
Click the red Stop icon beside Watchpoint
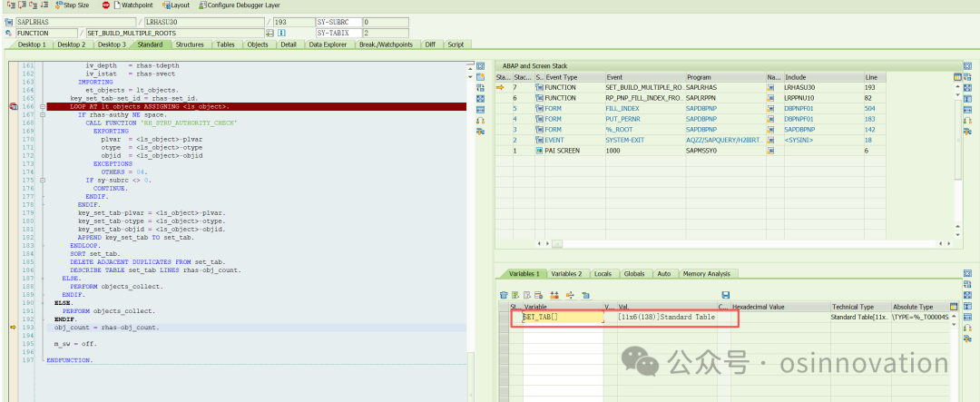tap(105, 5)
